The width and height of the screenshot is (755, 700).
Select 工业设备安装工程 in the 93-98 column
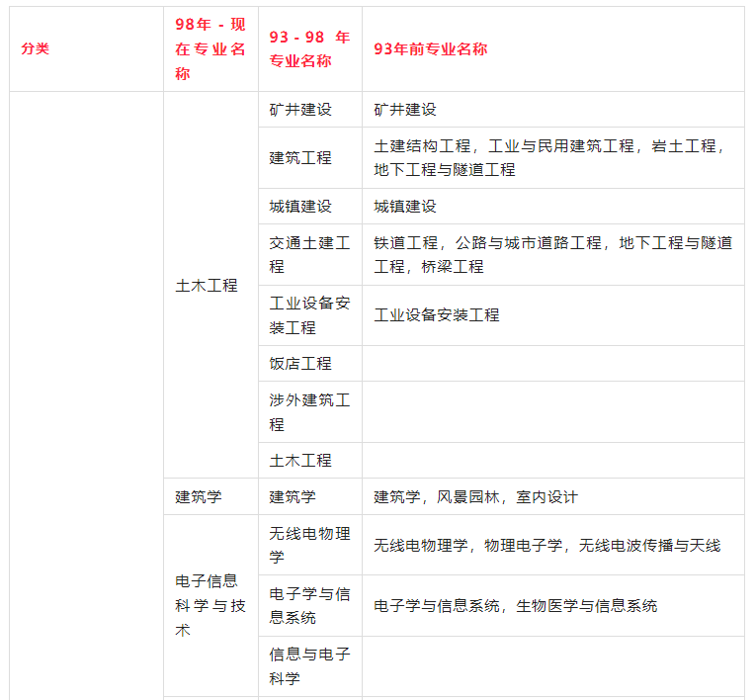[309, 314]
